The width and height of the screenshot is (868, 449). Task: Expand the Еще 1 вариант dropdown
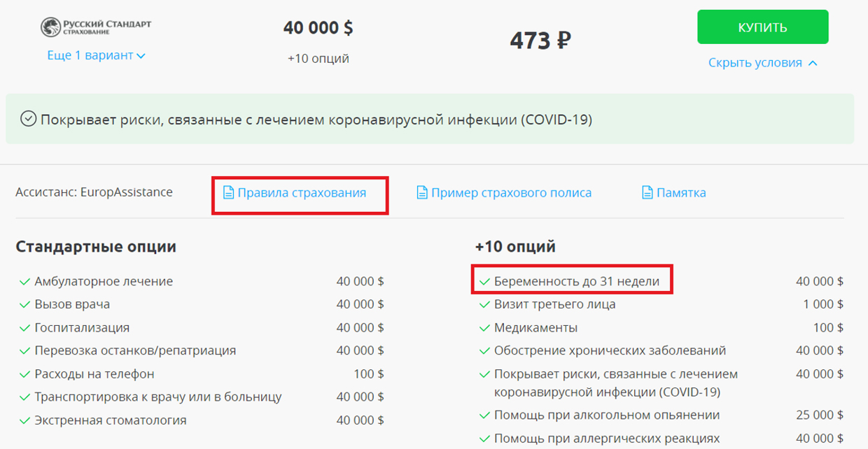(x=96, y=55)
